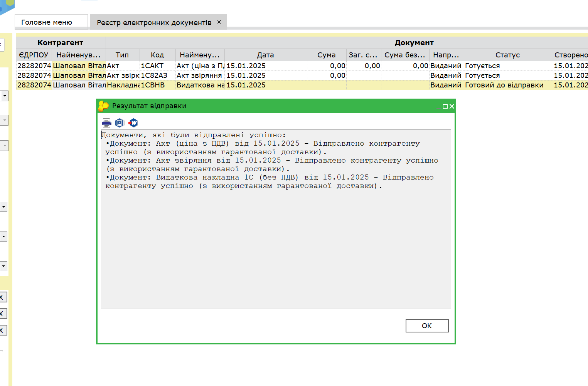The width and height of the screenshot is (588, 386).
Task: Open the topmost dropdown arrow in left sidebar
Action: (4, 96)
